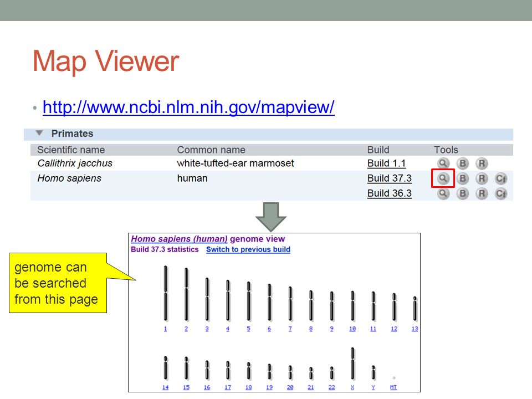Open chromosome 7 number link

290,329
